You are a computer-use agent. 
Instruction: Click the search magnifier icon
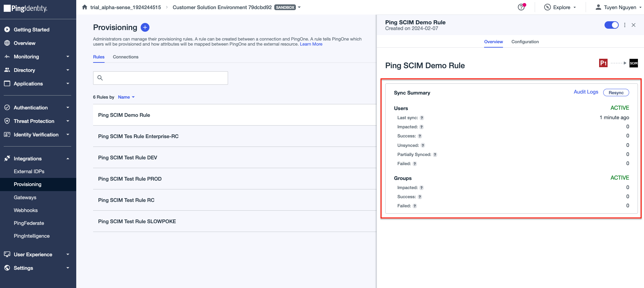[x=100, y=78]
